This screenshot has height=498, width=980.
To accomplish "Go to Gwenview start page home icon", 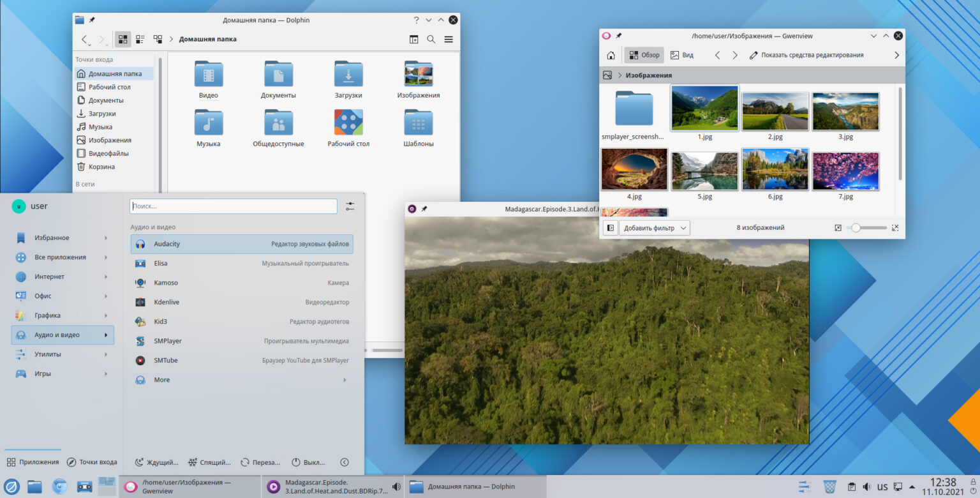I will tap(611, 55).
